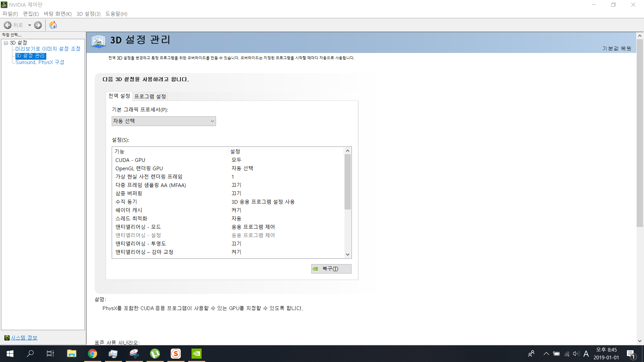
Task: Click NVIDIA Control Panel taskbar icon
Action: (197, 354)
